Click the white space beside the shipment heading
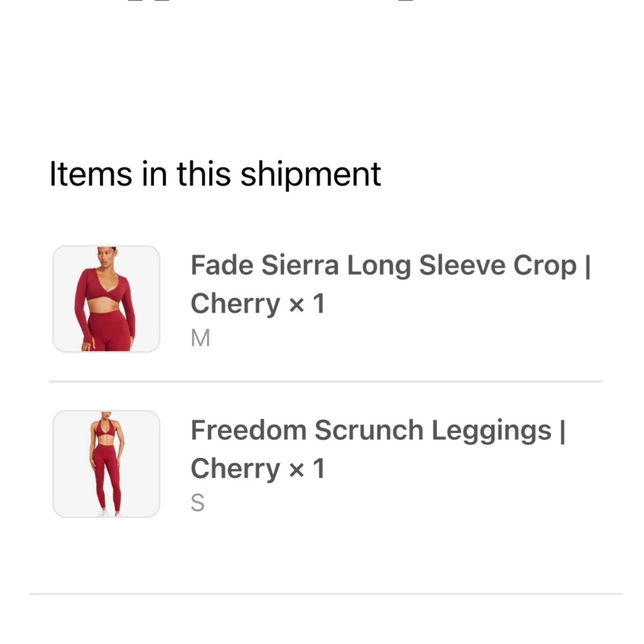The width and height of the screenshot is (644, 644). point(502,173)
